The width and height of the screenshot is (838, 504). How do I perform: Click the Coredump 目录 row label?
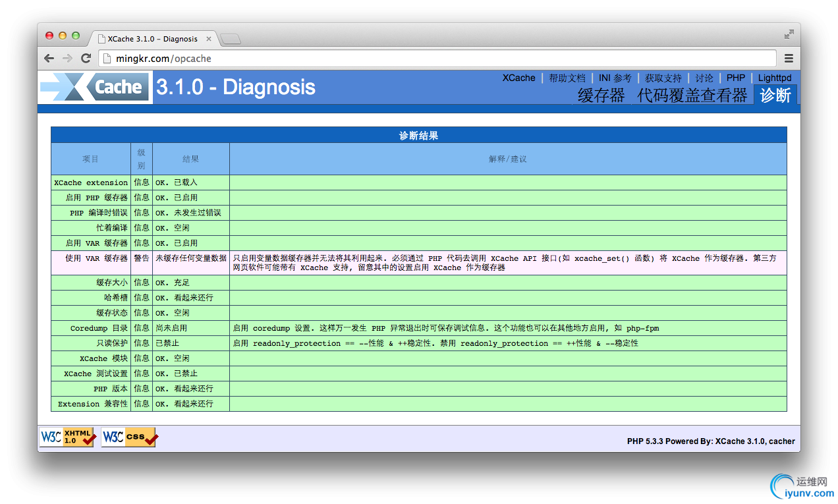91,328
